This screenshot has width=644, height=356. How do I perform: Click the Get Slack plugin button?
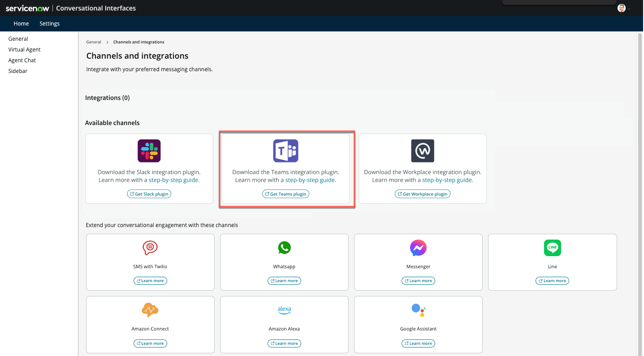[149, 194]
